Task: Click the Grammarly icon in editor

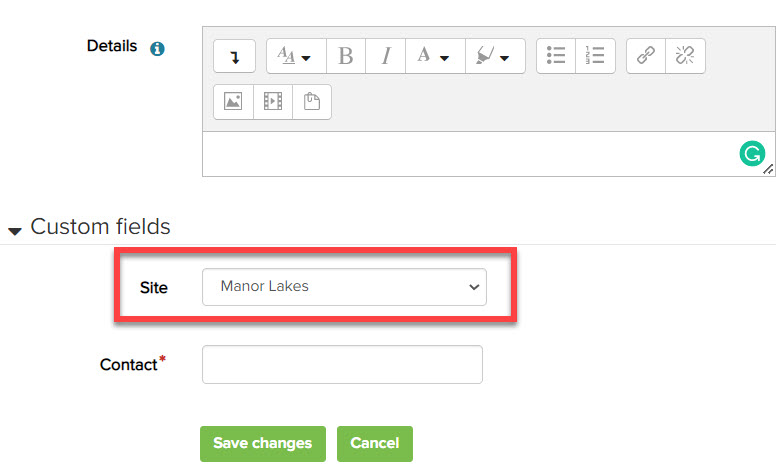Action: (x=751, y=154)
